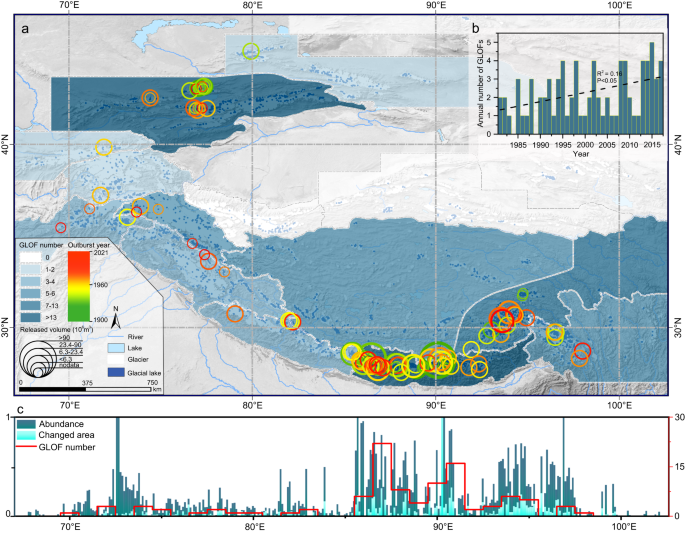Click 'Annual number of GLOFs' axis title
The width and height of the screenshot is (685, 533).
481,83
